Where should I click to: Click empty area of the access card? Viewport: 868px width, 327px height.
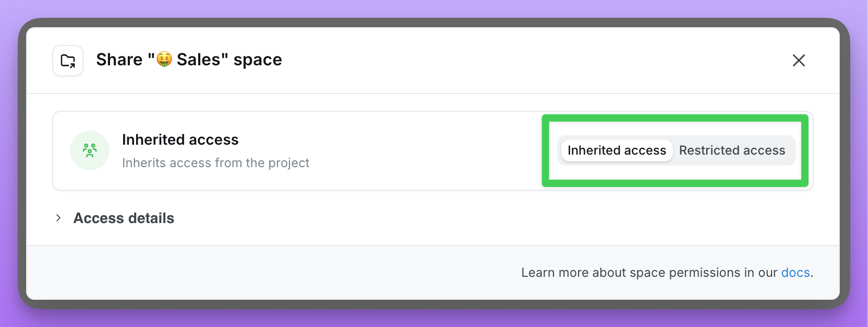[417, 150]
